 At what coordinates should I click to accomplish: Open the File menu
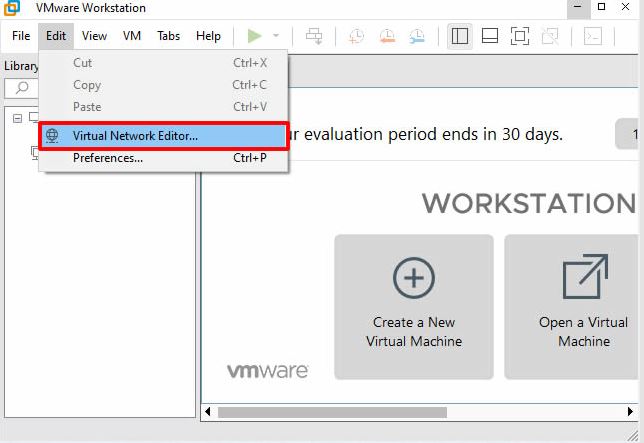coord(21,36)
